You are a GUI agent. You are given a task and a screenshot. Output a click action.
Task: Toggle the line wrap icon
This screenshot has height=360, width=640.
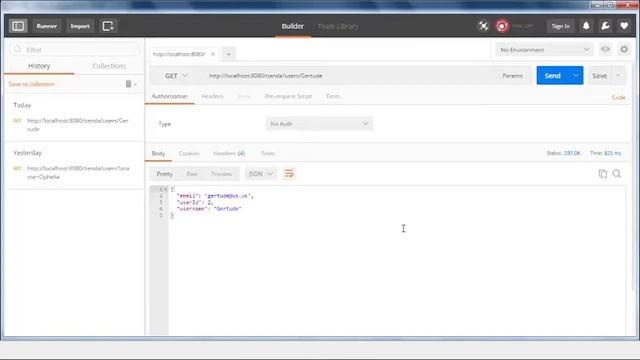coord(289,174)
